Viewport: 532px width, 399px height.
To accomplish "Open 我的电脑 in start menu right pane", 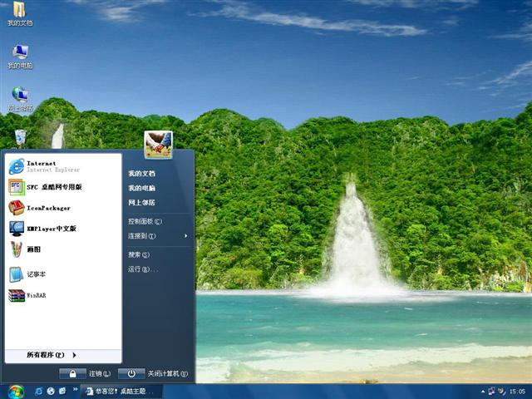I will (141, 188).
